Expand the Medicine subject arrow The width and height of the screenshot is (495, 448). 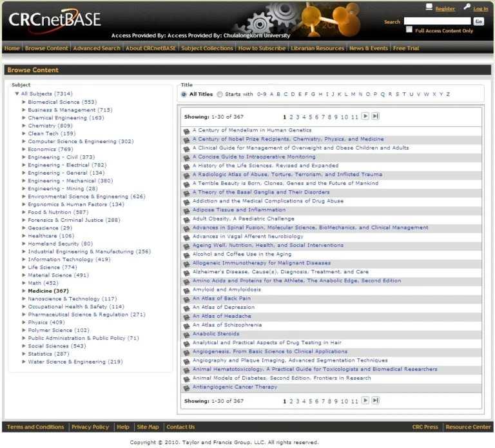[24, 291]
